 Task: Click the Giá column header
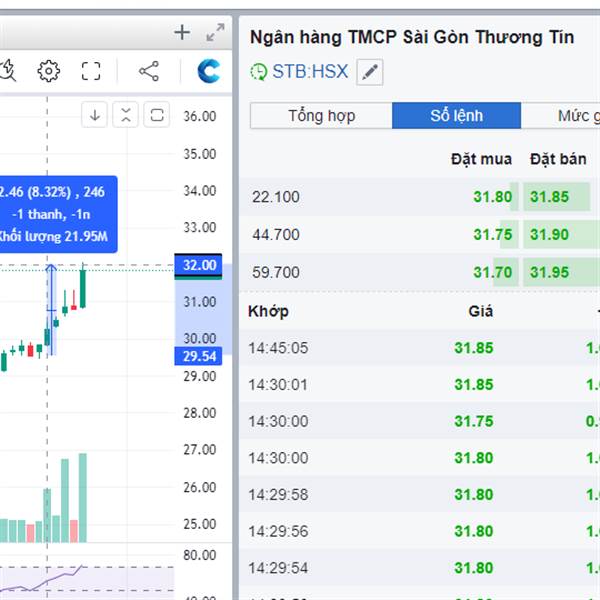click(481, 311)
